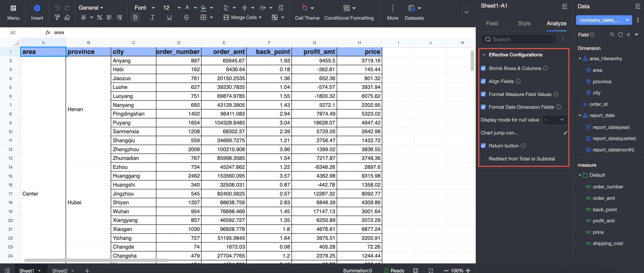Image resolution: width=644 pixels, height=273 pixels.
Task: Open Conditional Formatting
Action: [349, 13]
